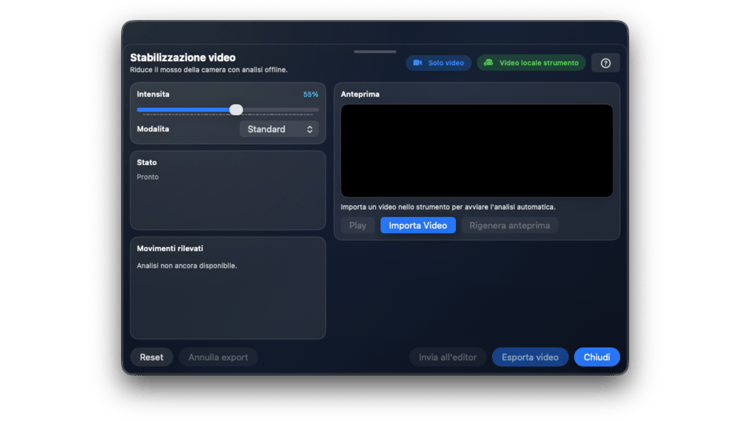Screen dimensions: 750x421
Task: Click the Reset button
Action: [x=151, y=357]
